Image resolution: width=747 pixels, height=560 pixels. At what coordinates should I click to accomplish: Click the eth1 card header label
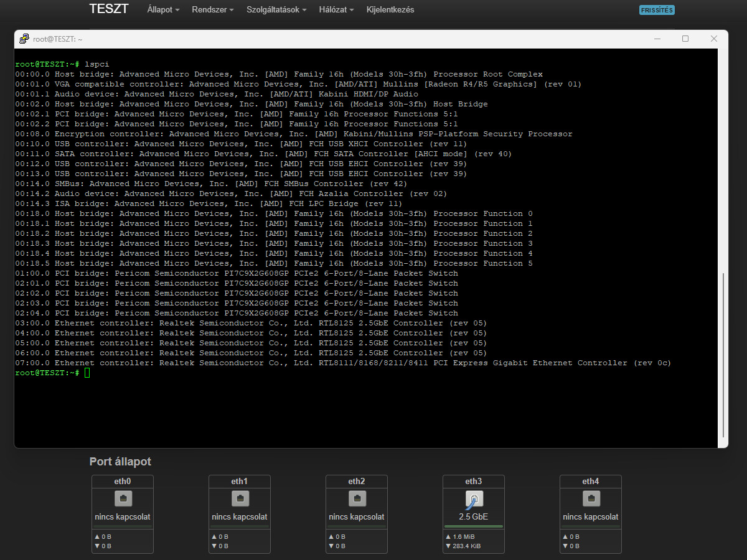240,482
